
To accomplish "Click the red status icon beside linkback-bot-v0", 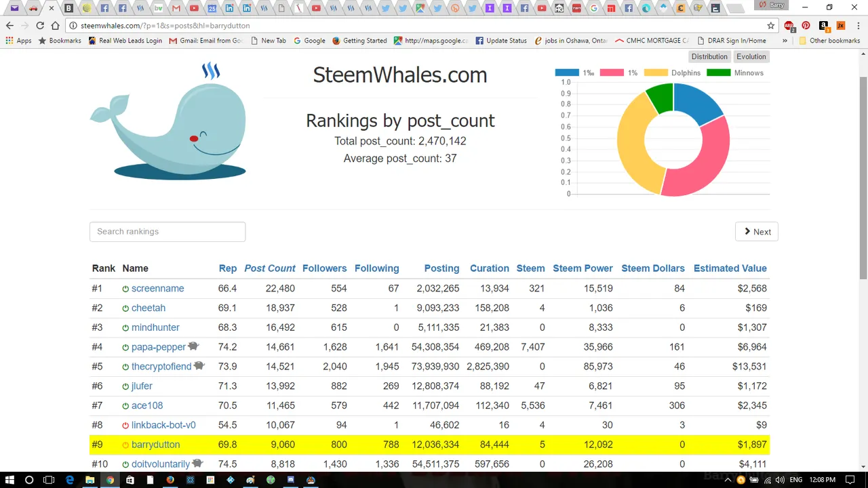I will pyautogui.click(x=125, y=426).
